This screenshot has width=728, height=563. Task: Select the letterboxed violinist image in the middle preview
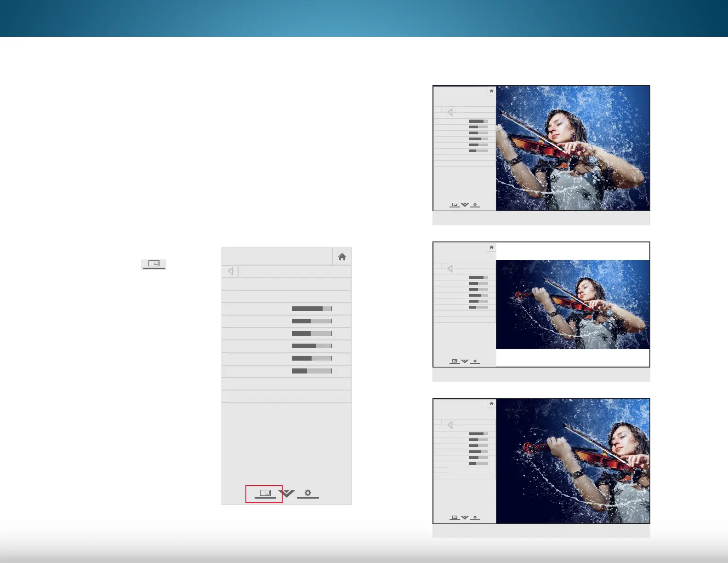[x=573, y=304]
